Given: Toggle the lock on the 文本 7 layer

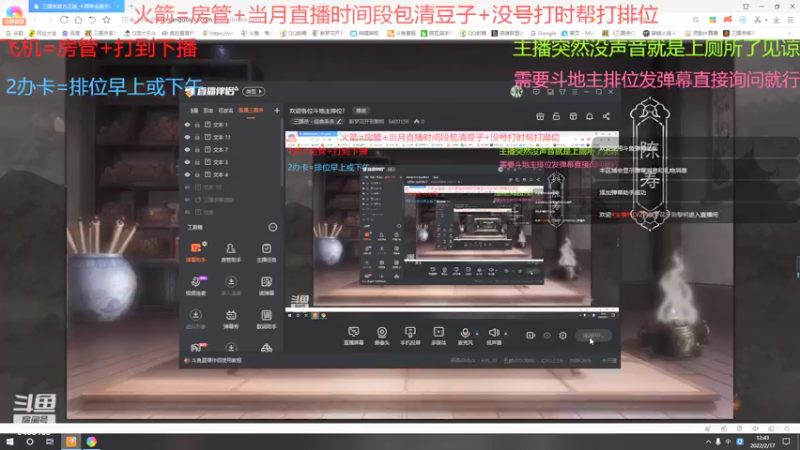Looking at the screenshot, I should pos(197,149).
